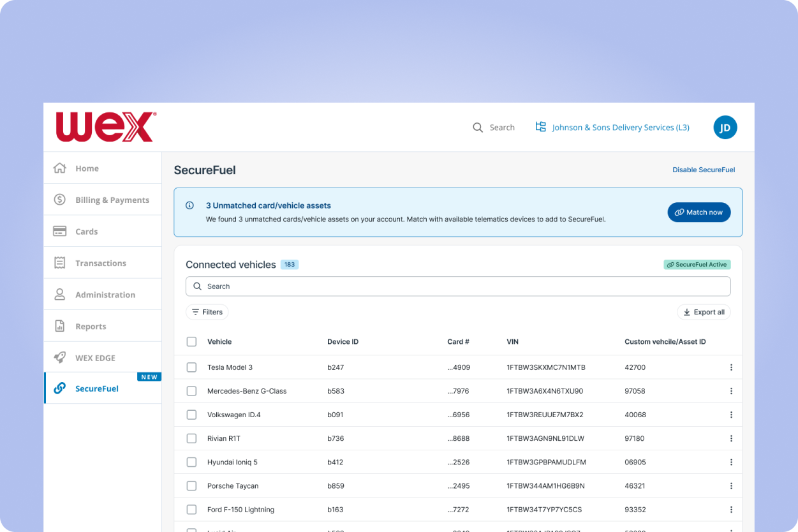Check the Porsche Taycan row
Screen dimensions: 798x532
pyautogui.click(x=191, y=485)
